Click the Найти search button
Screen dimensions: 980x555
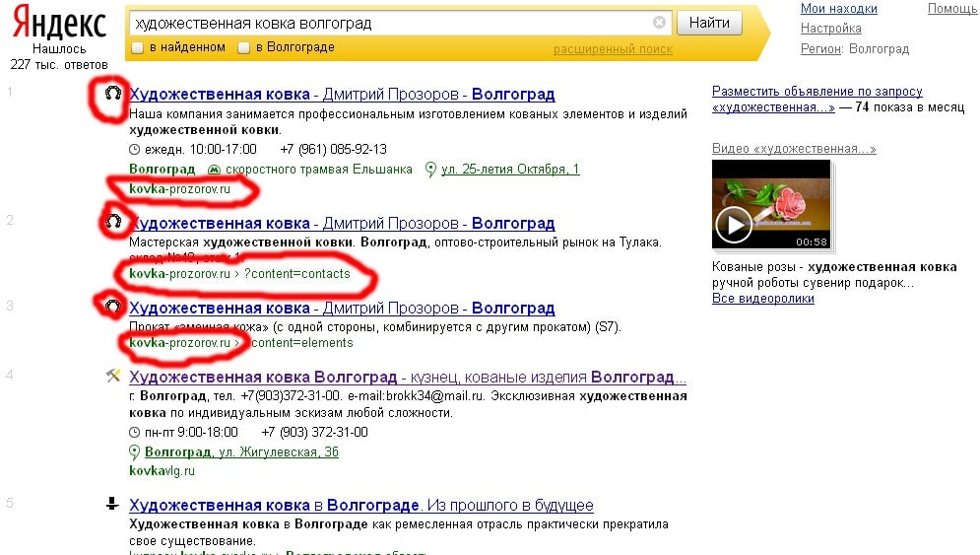(x=709, y=23)
